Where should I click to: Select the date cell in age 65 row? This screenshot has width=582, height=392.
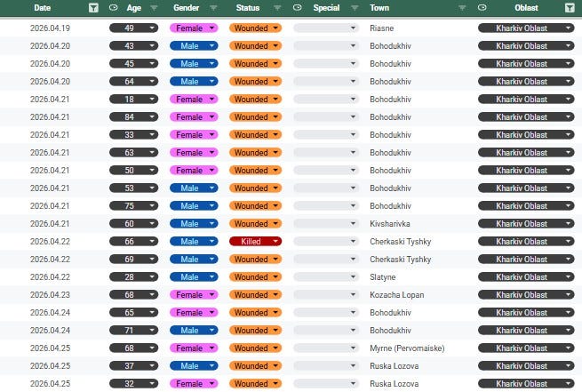tap(50, 313)
